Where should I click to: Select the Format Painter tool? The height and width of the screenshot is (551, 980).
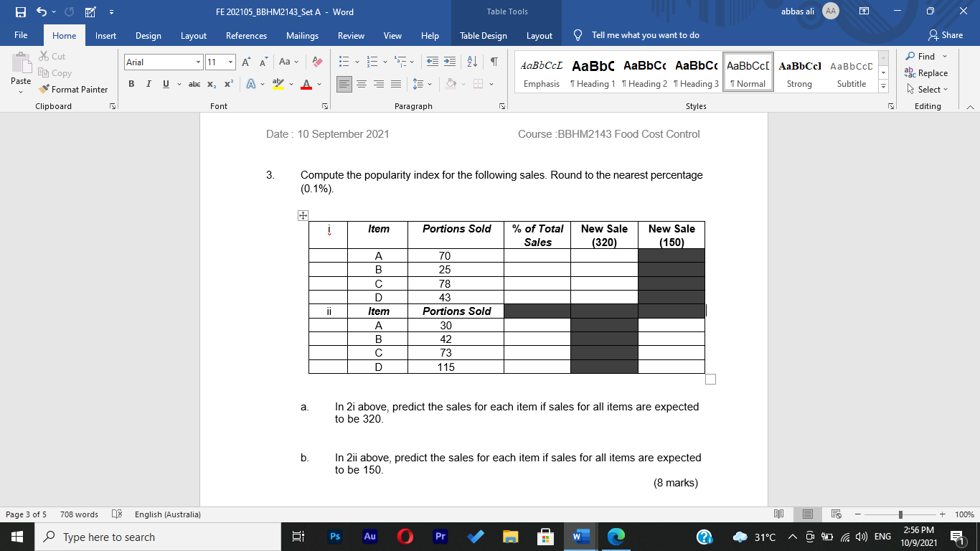[x=74, y=89]
